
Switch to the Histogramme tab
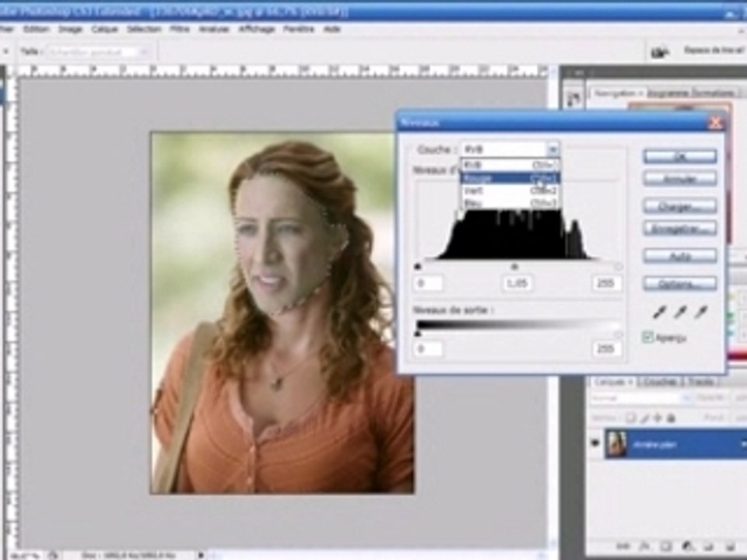click(x=668, y=93)
